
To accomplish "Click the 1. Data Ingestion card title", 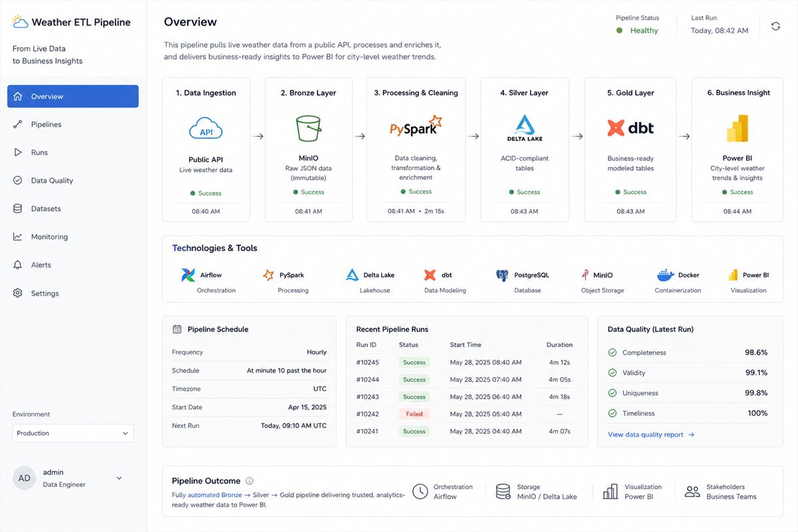I will point(206,93).
